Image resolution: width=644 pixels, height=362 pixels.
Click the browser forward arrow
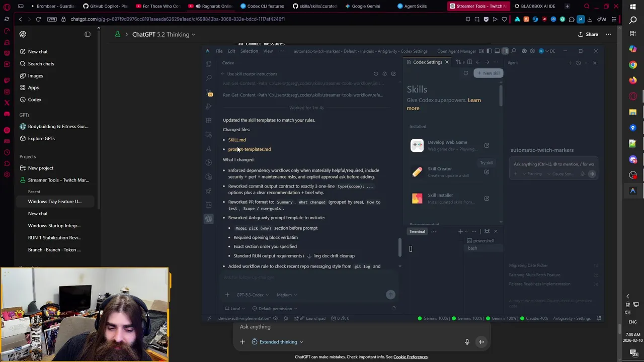(x=29, y=19)
